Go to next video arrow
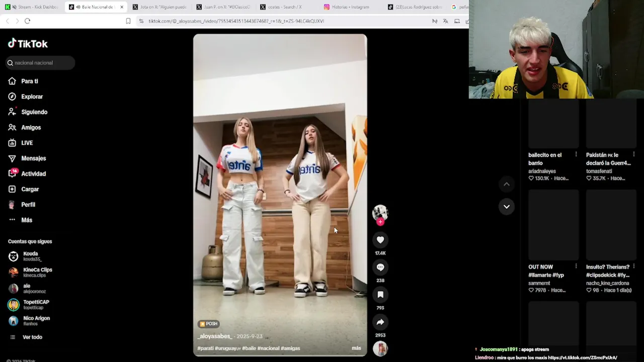 [x=507, y=207]
